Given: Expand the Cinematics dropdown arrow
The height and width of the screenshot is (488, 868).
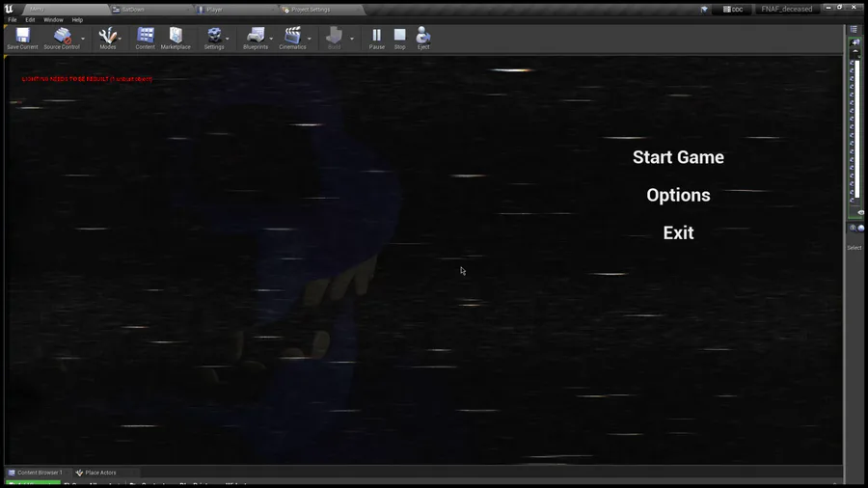Looking at the screenshot, I should coord(310,39).
